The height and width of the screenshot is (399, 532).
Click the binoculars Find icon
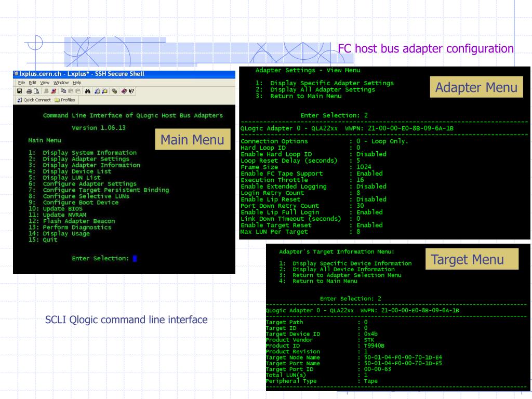point(87,91)
